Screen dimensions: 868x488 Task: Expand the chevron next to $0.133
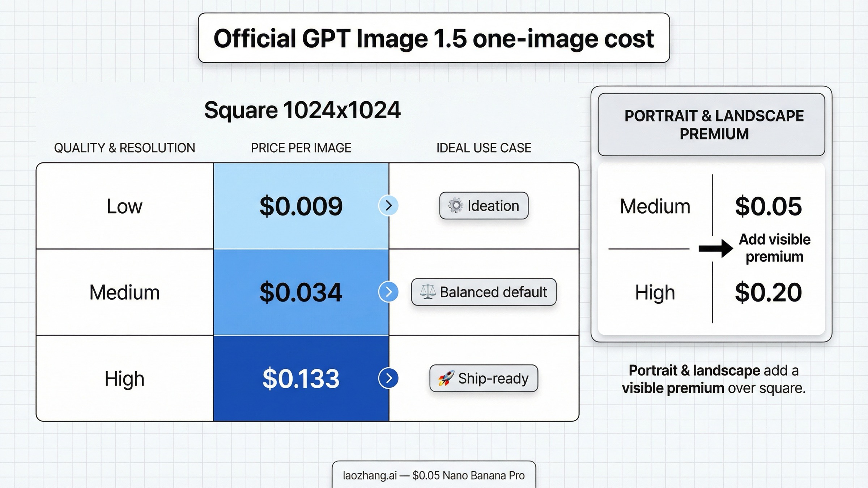coord(389,378)
